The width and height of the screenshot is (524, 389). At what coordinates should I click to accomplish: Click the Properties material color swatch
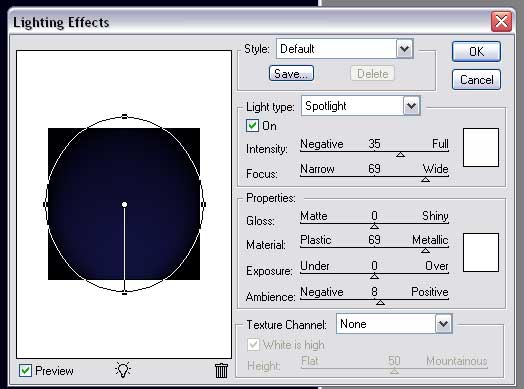(x=481, y=252)
